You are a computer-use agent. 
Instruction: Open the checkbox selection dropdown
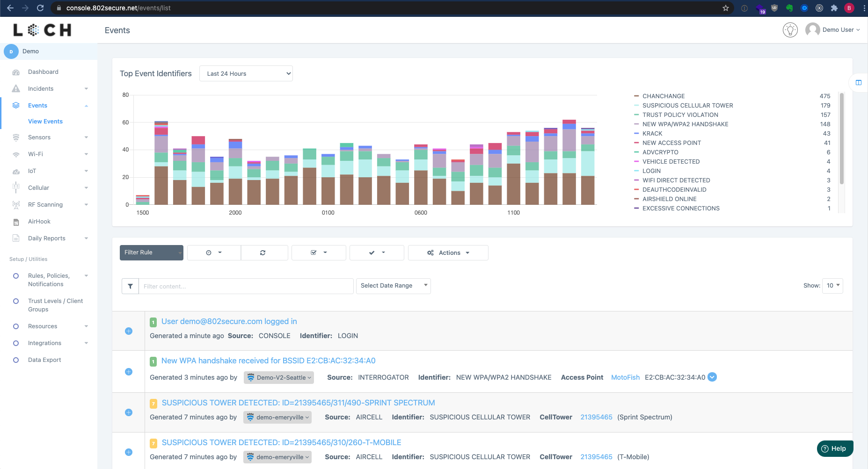319,253
